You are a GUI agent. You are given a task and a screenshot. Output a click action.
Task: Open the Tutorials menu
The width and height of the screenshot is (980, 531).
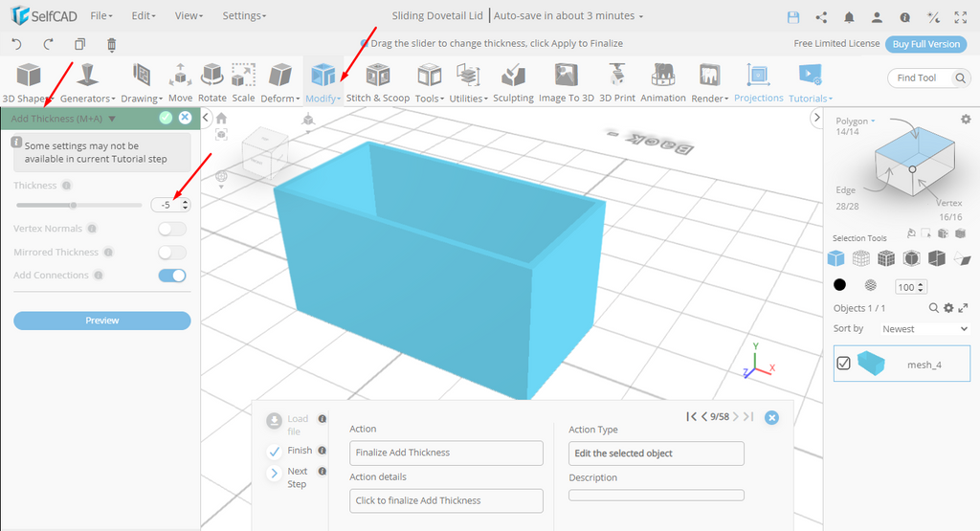pyautogui.click(x=810, y=82)
